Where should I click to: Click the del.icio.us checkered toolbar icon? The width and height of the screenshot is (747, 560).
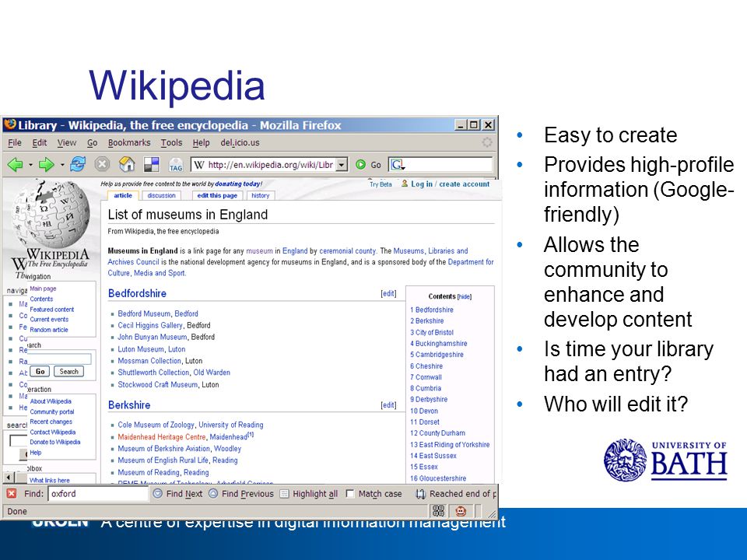pyautogui.click(x=152, y=164)
